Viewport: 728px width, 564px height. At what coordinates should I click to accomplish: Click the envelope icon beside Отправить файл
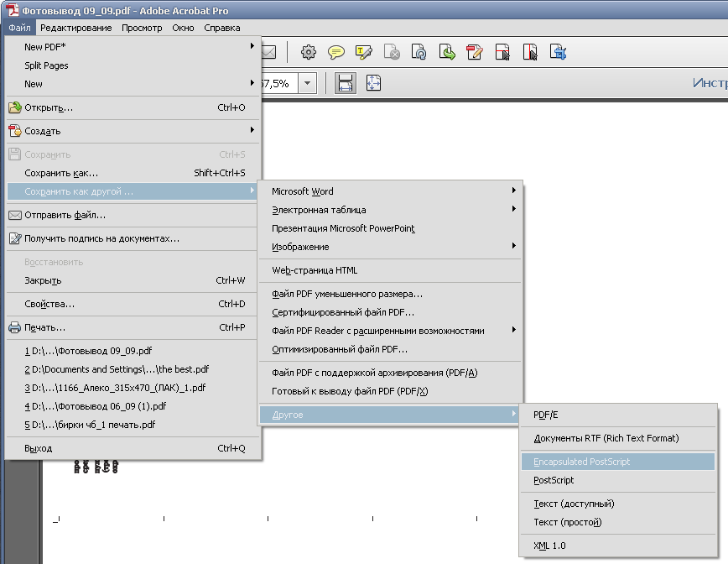point(15,215)
